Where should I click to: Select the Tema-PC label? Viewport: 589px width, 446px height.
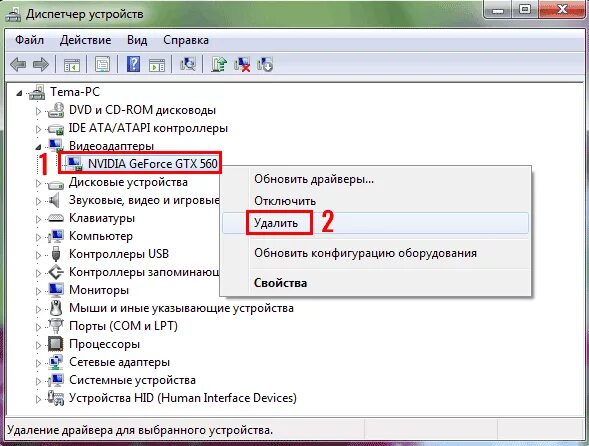click(x=75, y=92)
